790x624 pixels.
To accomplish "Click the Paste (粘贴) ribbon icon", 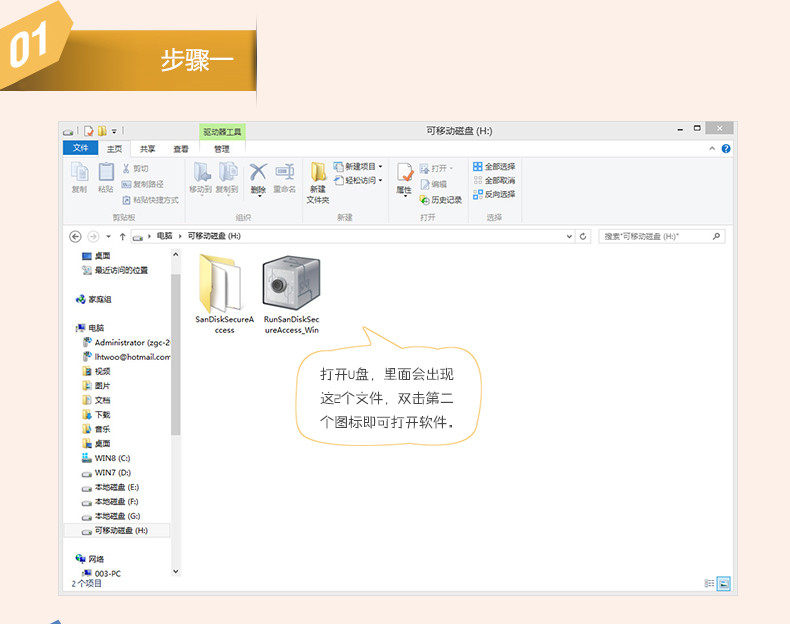I will (x=106, y=177).
